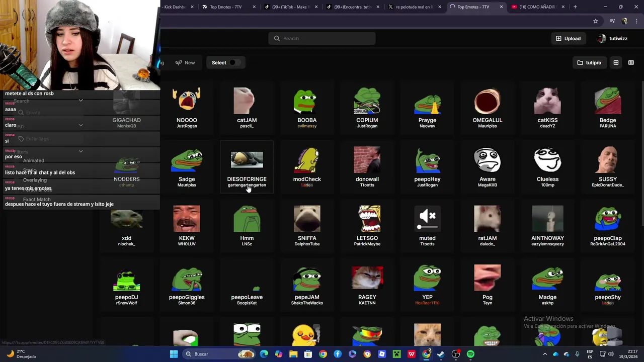Open the PatrickMaybe author link

367,244
